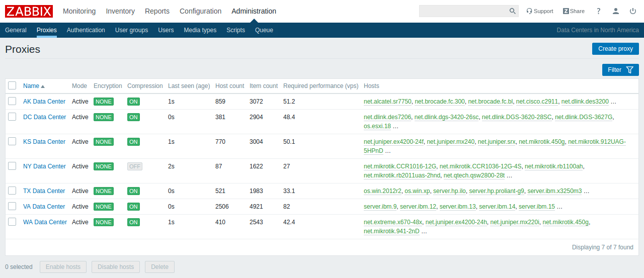Open host net.extreme.x670-48x
Viewport: 644px width, 278px height.
393,222
